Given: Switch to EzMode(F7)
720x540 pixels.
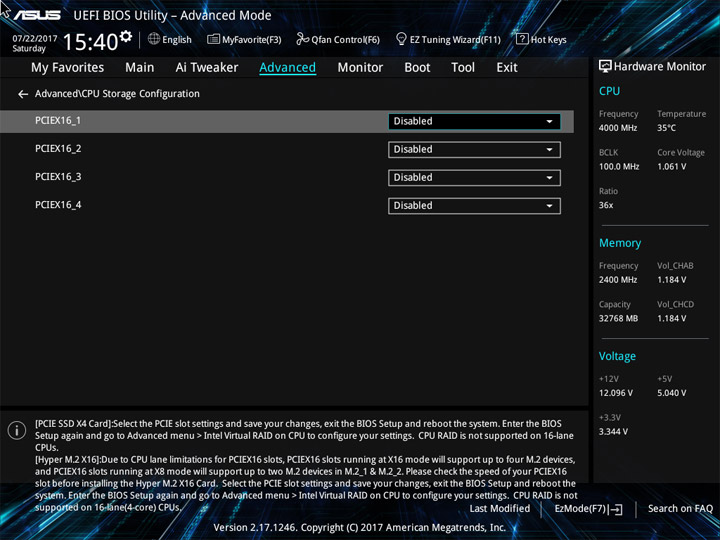Looking at the screenshot, I should point(582,509).
